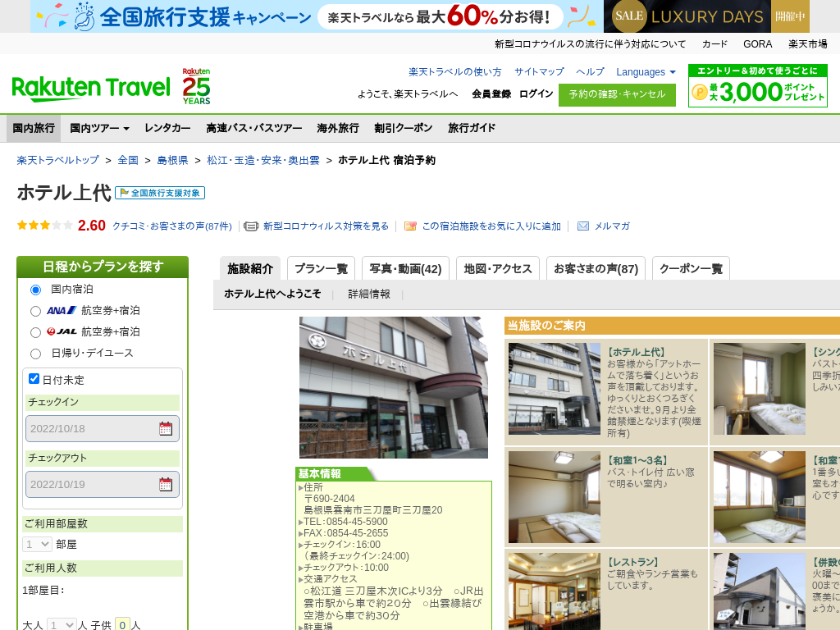
Task: Select 海外旅行 in the navigation bar
Action: coord(338,128)
